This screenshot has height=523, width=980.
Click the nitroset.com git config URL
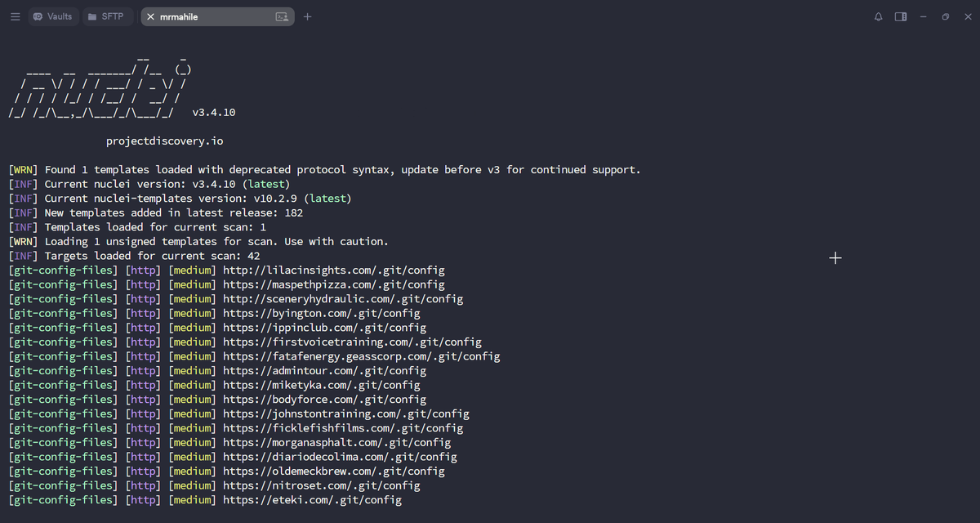(x=322, y=485)
